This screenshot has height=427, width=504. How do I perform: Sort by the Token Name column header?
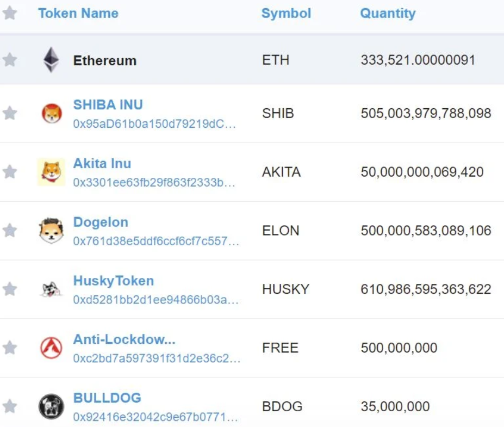[x=78, y=14]
